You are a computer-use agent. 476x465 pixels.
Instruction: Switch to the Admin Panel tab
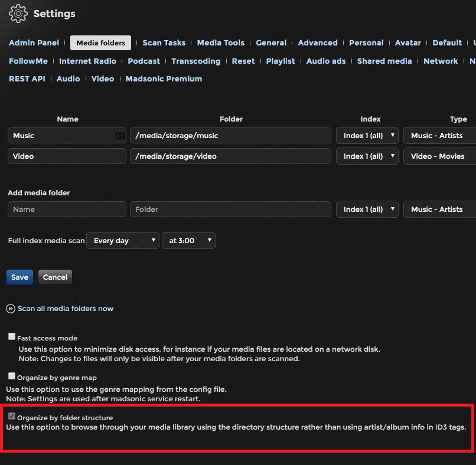tap(34, 43)
